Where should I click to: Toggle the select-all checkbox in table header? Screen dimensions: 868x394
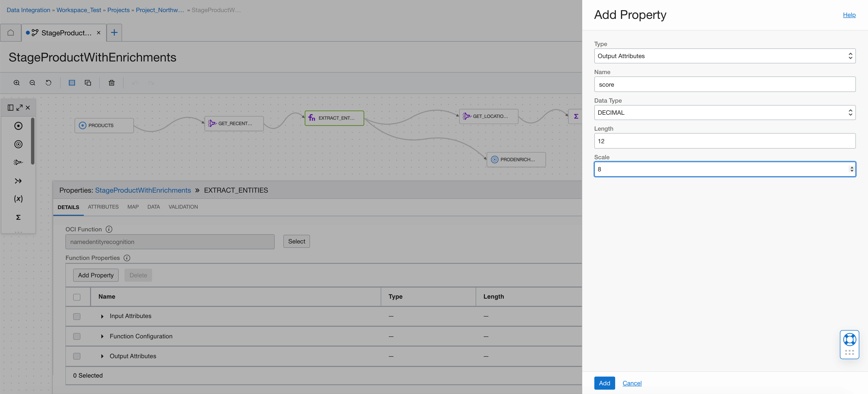(x=77, y=297)
